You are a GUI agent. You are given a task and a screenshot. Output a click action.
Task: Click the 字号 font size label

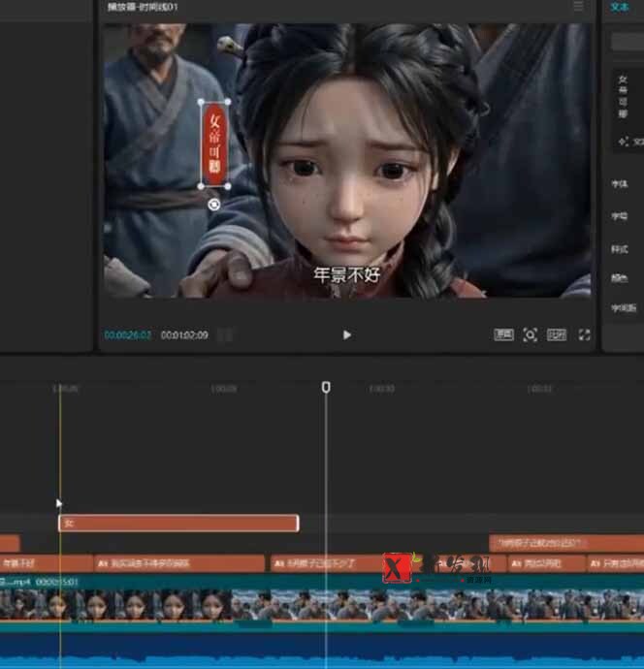(619, 216)
